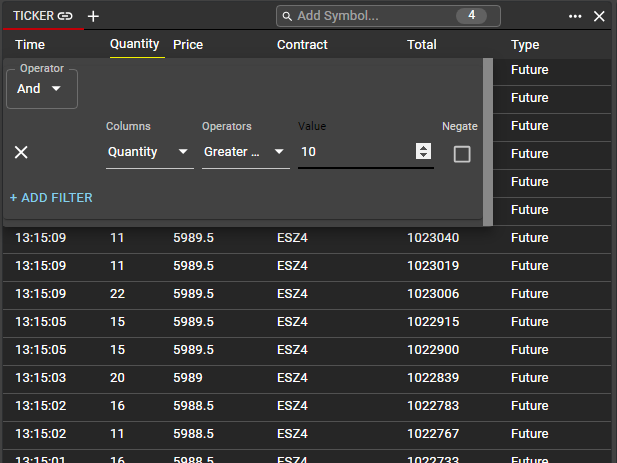This screenshot has width=617, height=463.
Task: Select the TICKER tab
Action: coord(33,16)
